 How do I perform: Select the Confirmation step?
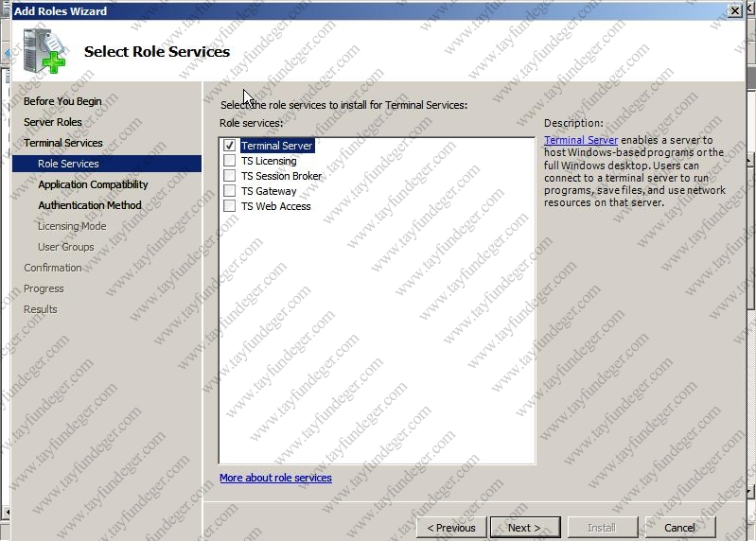(x=53, y=268)
